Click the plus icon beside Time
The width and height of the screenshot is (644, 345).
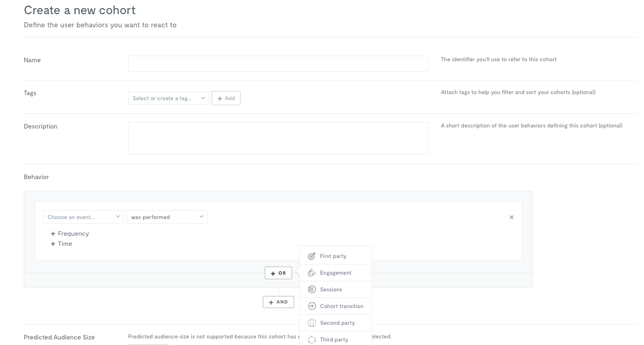pyautogui.click(x=53, y=244)
